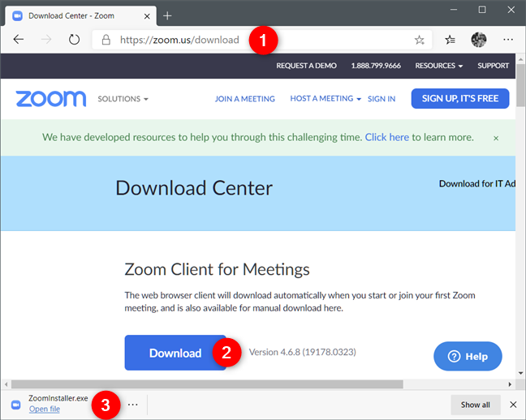Open browser Settings and more menu
The height and width of the screenshot is (420, 526).
pyautogui.click(x=508, y=40)
